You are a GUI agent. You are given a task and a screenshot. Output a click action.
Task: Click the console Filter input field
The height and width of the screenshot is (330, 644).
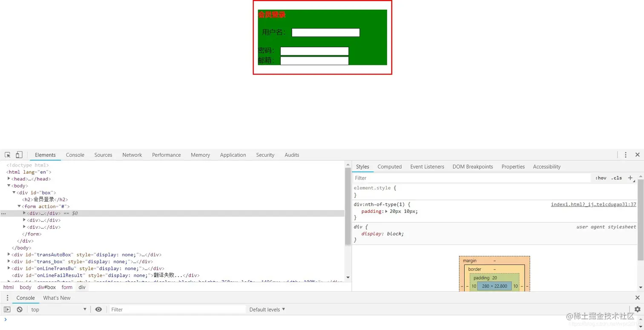pyautogui.click(x=178, y=310)
